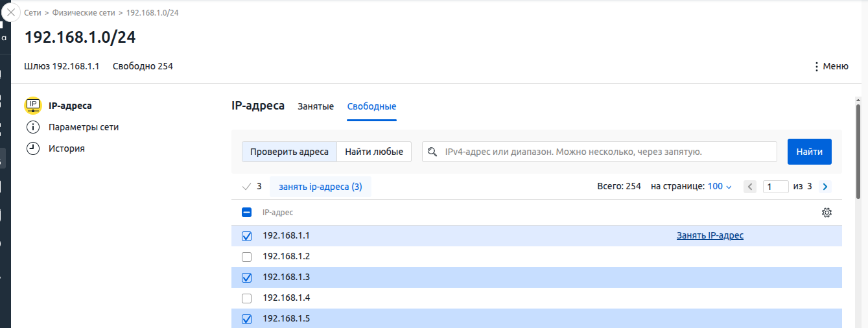
Task: Click the Занять IP-адрес link
Action: (x=710, y=235)
